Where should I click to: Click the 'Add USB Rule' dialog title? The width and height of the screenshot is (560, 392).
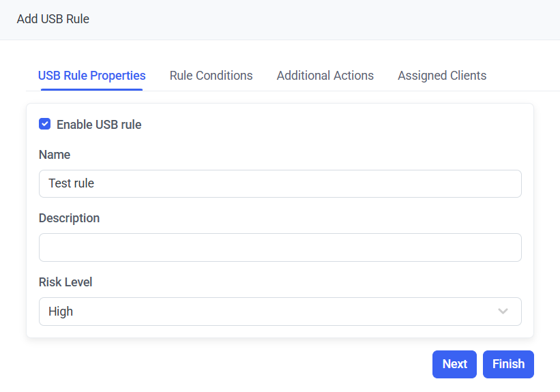53,19
